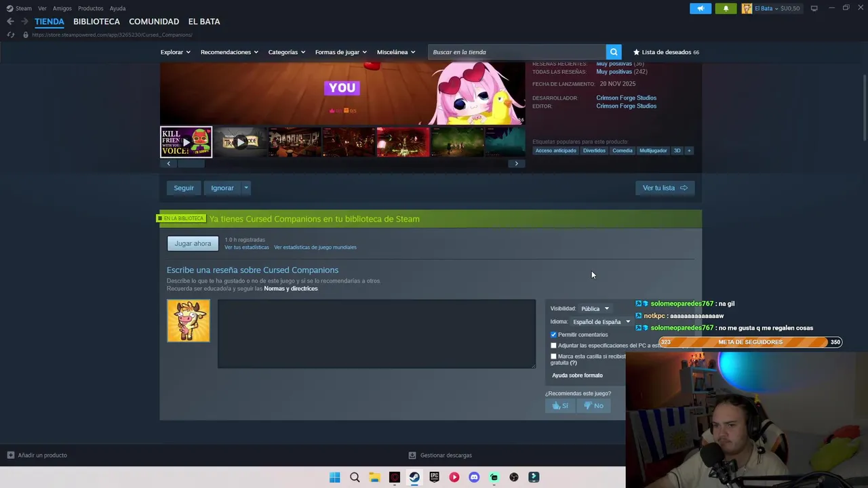Switch to the BIBLIOTECA tab
The width and height of the screenshot is (868, 488).
pos(96,22)
